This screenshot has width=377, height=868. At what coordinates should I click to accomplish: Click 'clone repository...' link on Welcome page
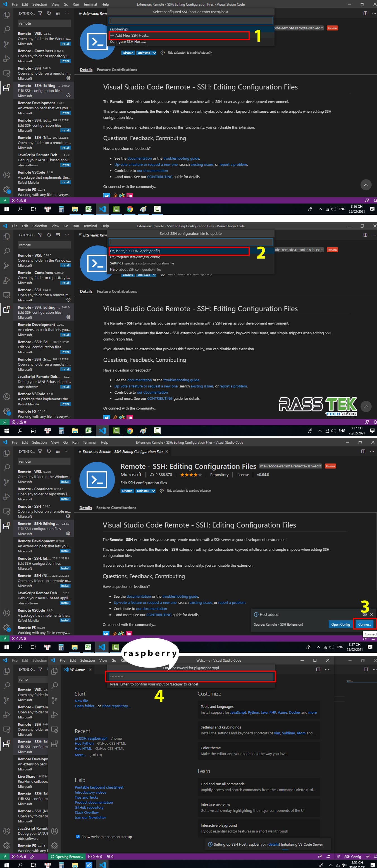116,706
